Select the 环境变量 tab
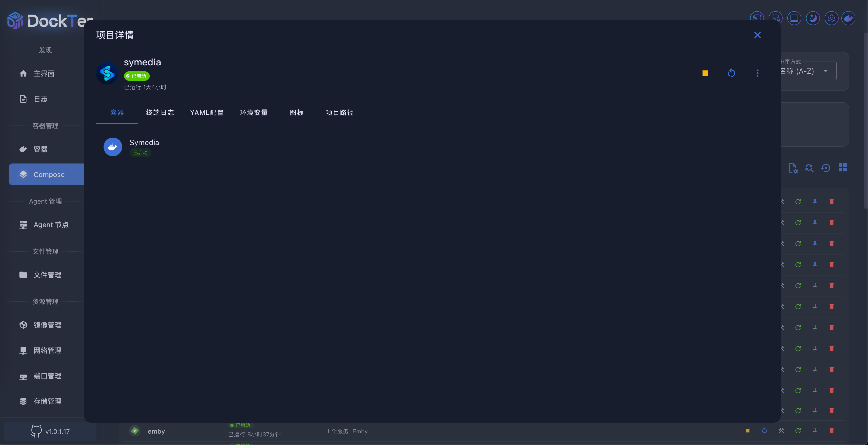Image resolution: width=868 pixels, height=445 pixels. click(253, 112)
